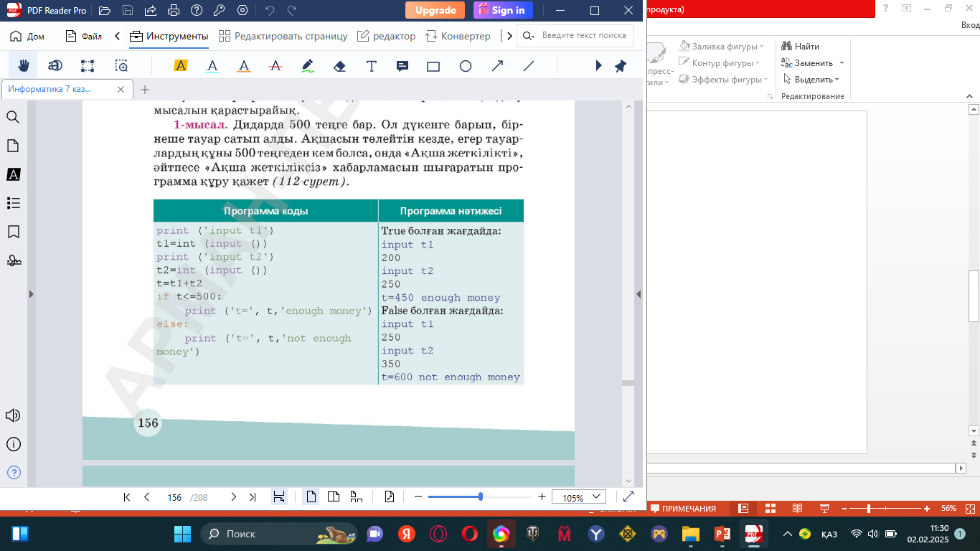Add a new tab with plus button
The width and height of the screenshot is (980, 551).
(x=145, y=90)
